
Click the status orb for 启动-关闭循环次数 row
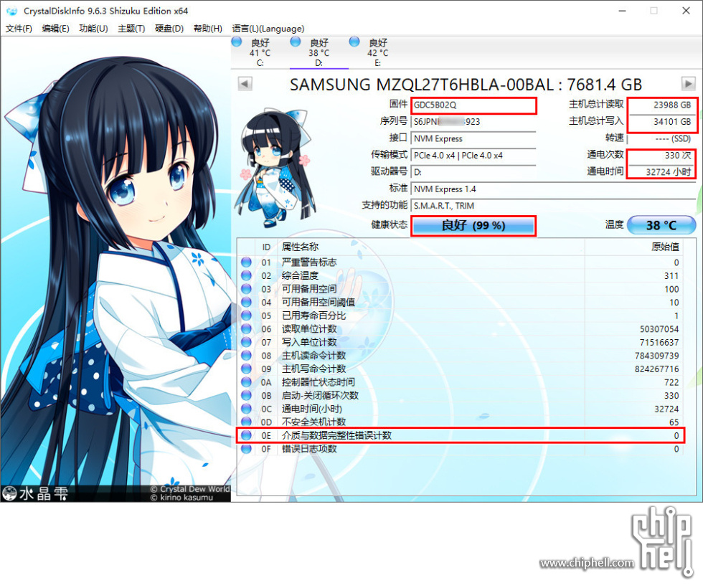(x=246, y=396)
